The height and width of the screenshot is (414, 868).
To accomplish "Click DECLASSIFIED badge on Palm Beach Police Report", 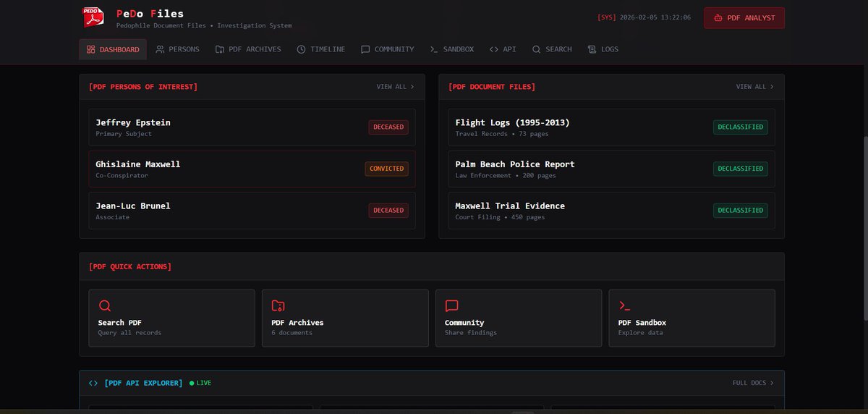I will coord(741,169).
